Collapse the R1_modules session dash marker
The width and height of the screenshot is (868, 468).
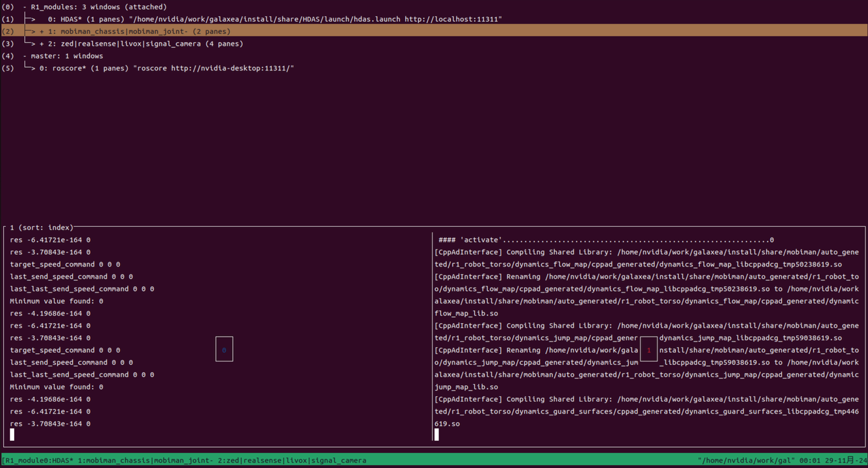coord(25,7)
